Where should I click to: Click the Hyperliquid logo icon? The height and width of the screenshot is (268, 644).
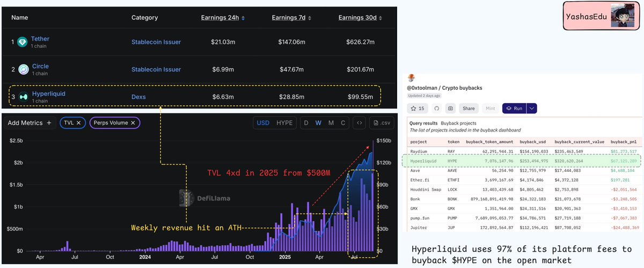pos(23,97)
